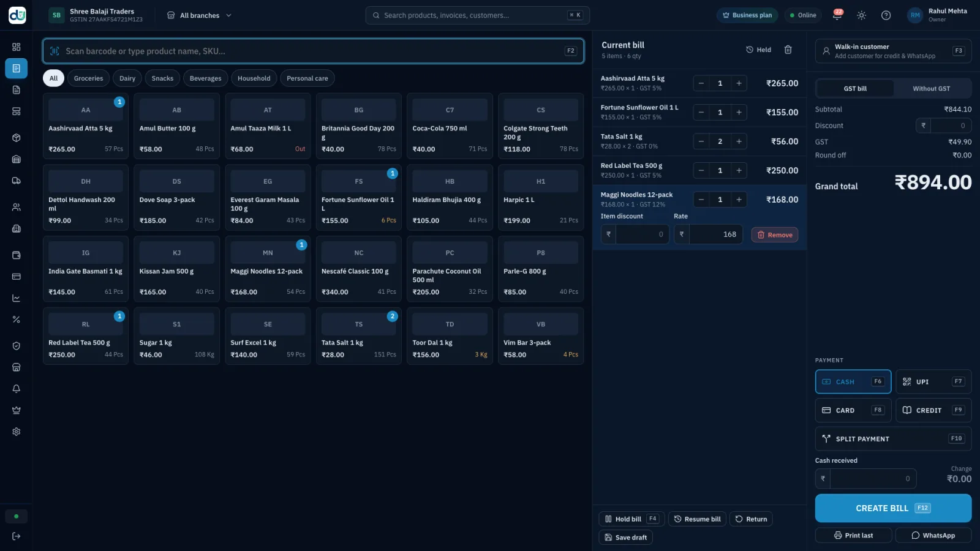
Task: Open notifications bell in top bar
Action: [837, 15]
